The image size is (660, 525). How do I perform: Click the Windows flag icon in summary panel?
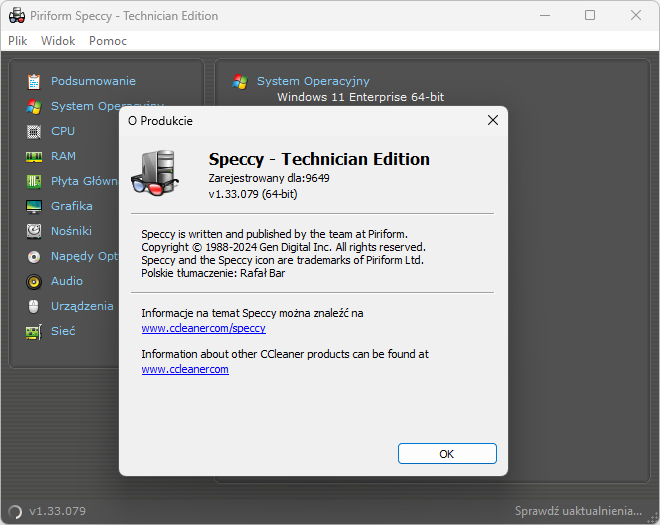(240, 81)
